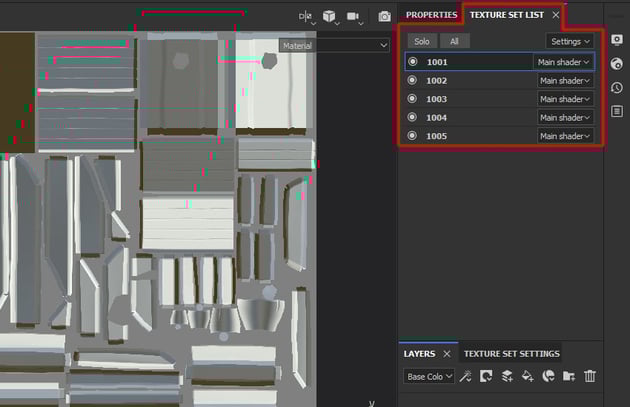
Task: Click the camera screenshot icon
Action: [x=384, y=16]
